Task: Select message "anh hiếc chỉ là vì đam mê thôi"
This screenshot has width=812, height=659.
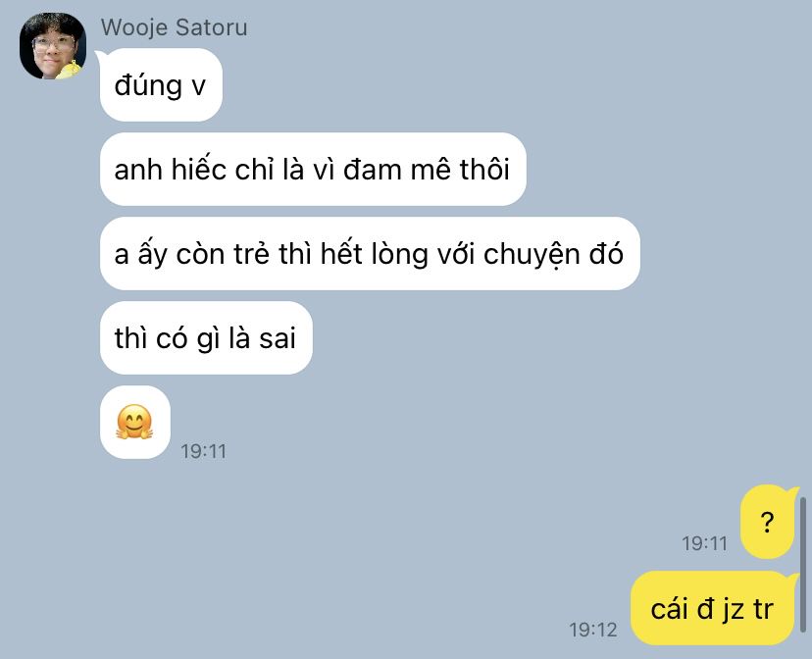Action: 313,170
